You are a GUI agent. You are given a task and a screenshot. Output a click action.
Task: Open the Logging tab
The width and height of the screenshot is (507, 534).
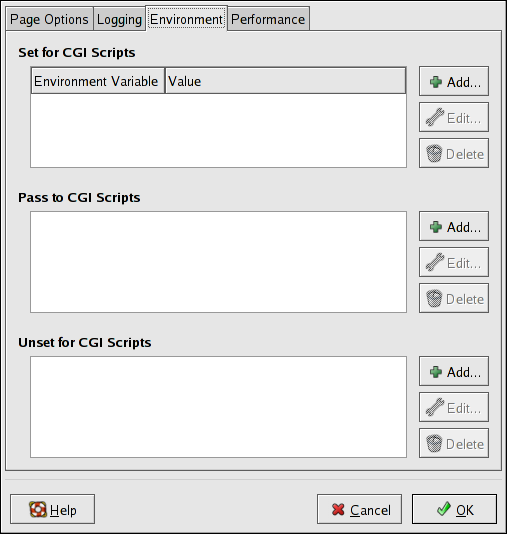(119, 19)
